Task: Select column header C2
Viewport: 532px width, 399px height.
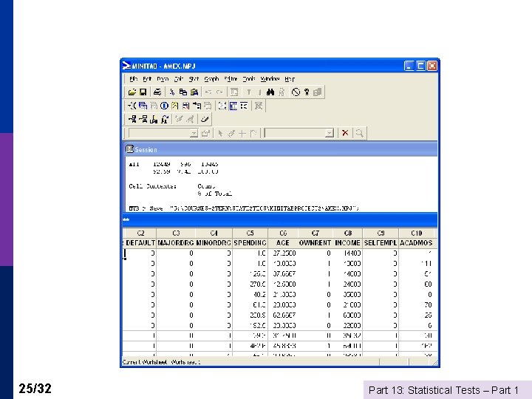Action: pos(140,233)
